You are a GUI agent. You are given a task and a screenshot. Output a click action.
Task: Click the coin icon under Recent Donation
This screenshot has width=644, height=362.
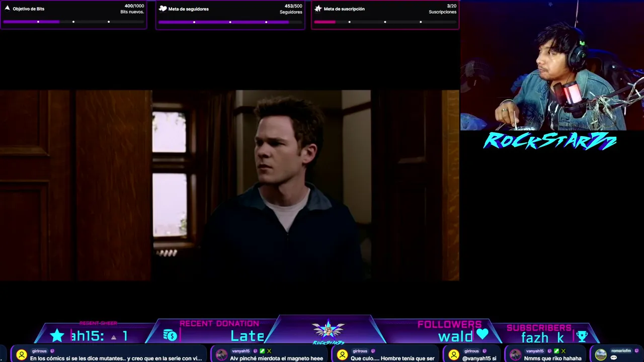tap(170, 335)
